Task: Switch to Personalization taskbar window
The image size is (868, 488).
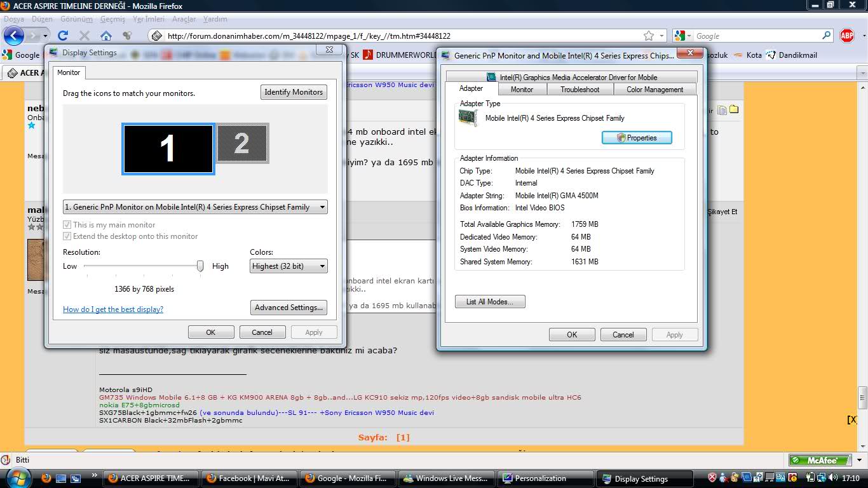Action: pos(545,478)
